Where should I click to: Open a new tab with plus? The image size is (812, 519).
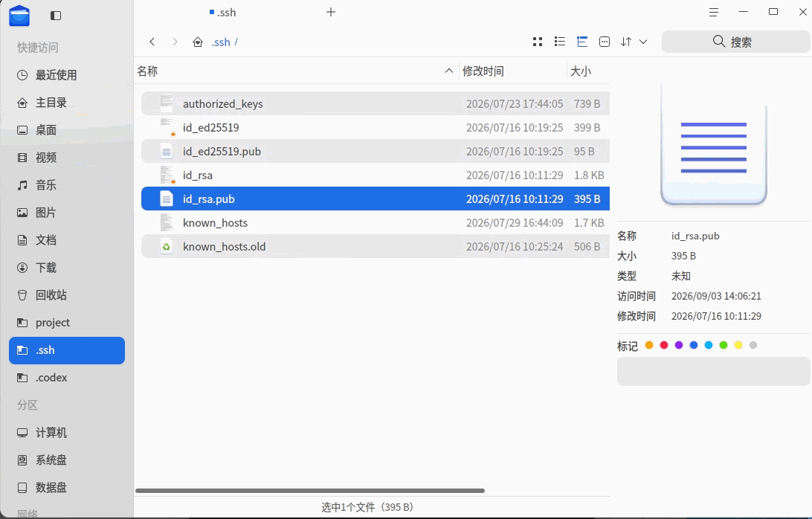click(331, 12)
